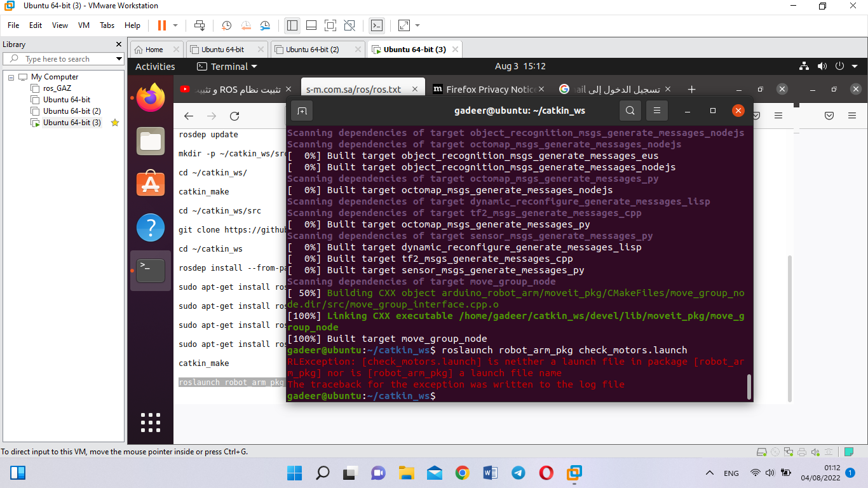The width and height of the screenshot is (868, 488).
Task: Open the Snapshot Manager
Action: 265,25
